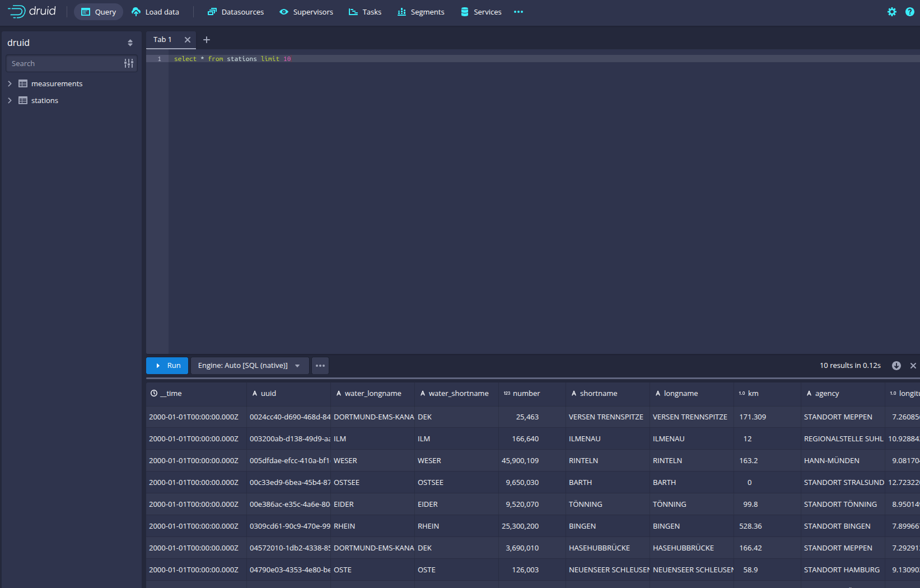Open the Druid settings gear menu
920x588 pixels.
(891, 12)
